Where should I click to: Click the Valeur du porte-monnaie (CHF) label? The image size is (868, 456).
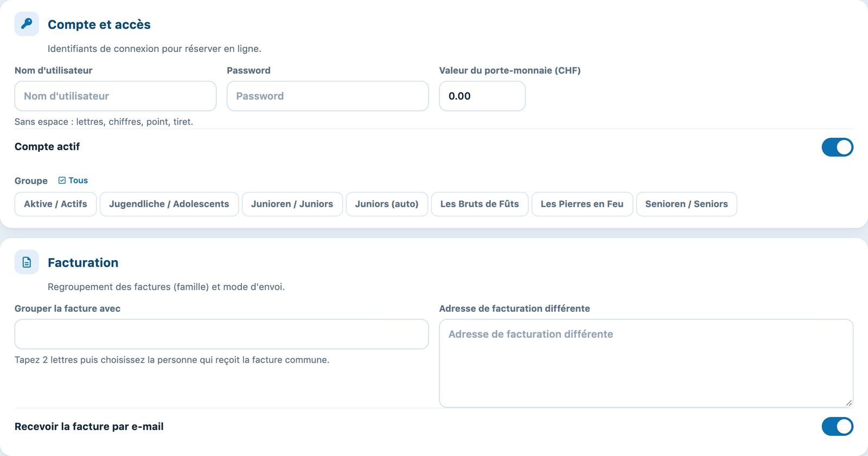510,70
